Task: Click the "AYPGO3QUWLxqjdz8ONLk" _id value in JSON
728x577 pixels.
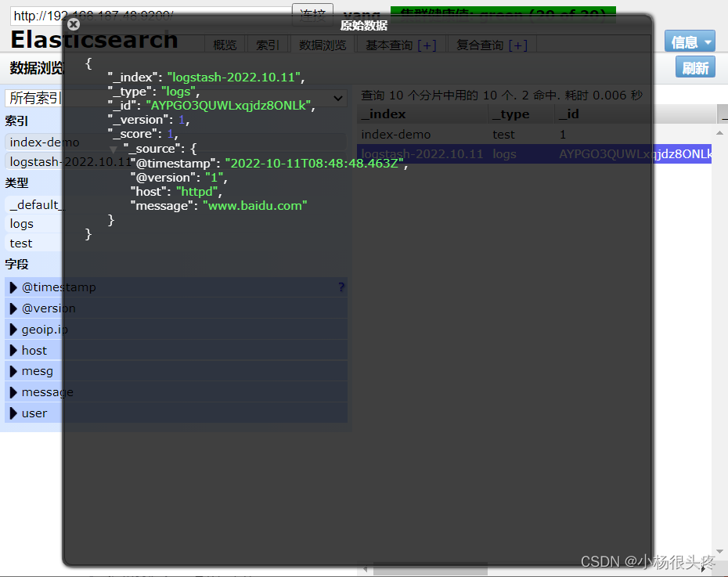Action: [228, 106]
